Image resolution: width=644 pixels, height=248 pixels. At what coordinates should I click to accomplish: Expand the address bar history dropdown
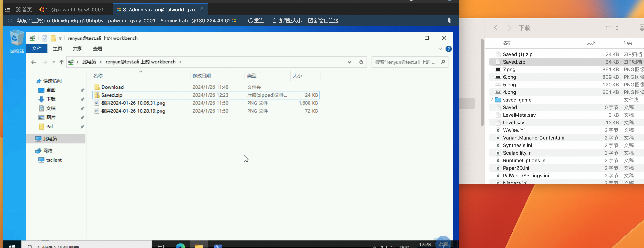349,62
